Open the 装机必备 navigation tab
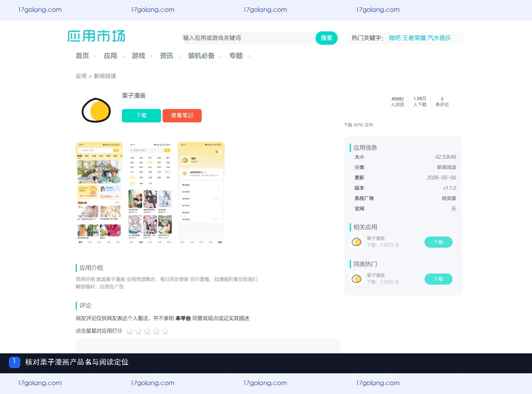This screenshot has height=394, width=532. 201,56
